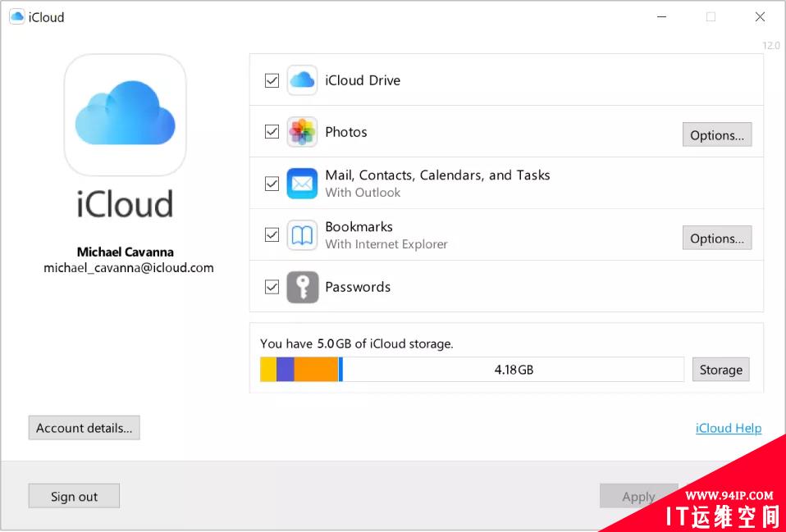Click the Bookmarks open-book icon

pyautogui.click(x=302, y=235)
